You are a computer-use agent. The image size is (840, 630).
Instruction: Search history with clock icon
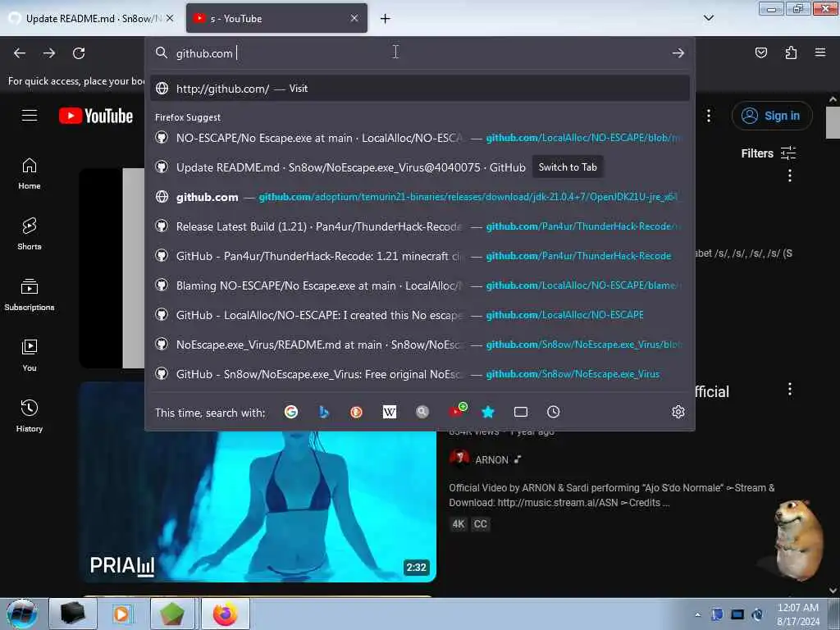pos(553,412)
